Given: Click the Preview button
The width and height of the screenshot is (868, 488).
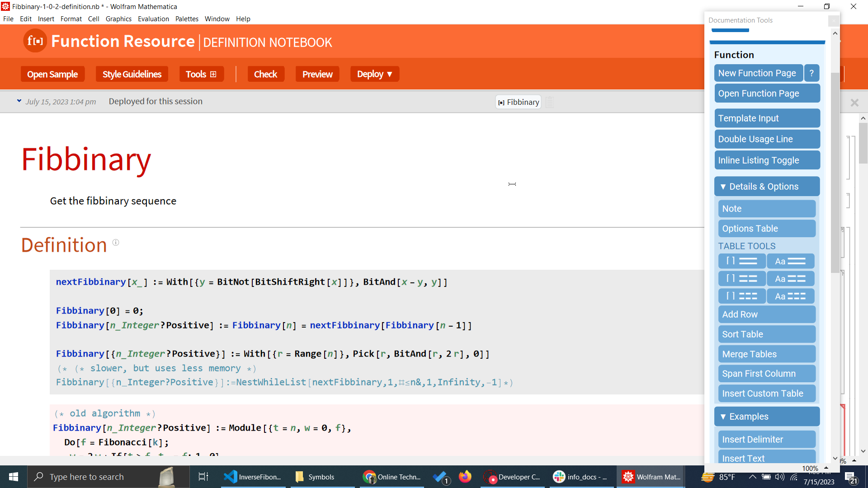Looking at the screenshot, I should tap(317, 74).
